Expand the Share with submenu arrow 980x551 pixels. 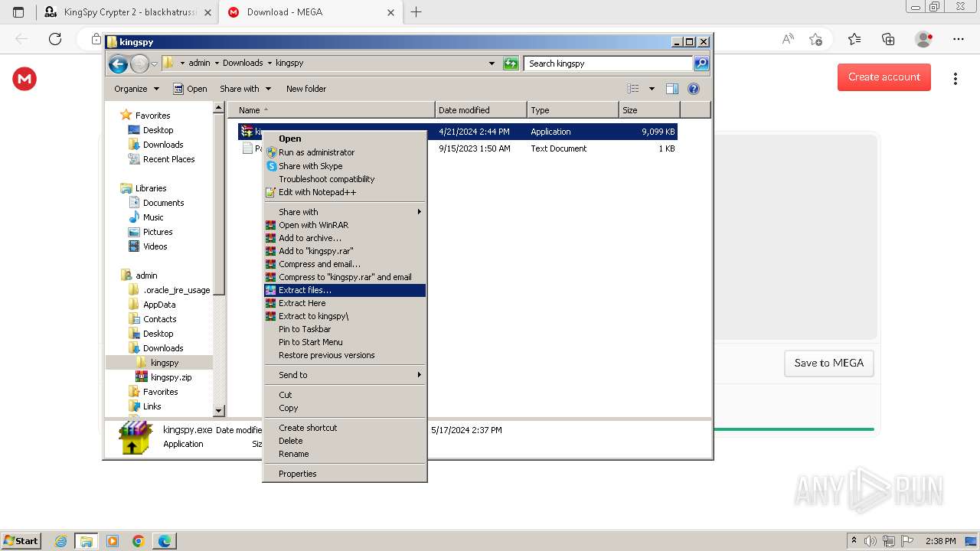click(419, 212)
